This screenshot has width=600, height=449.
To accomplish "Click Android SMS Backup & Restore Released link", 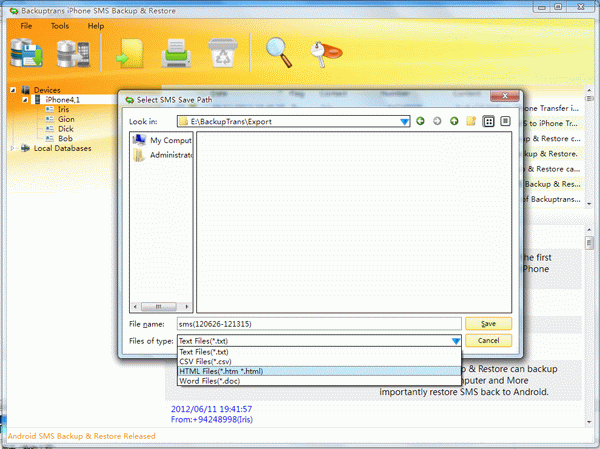I will (x=82, y=436).
